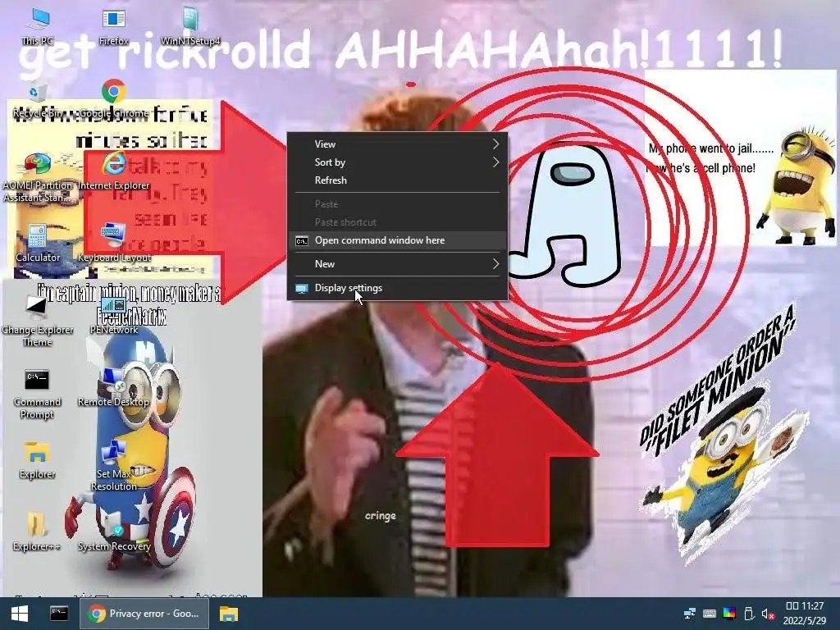The image size is (840, 630).
Task: Open the taskbar File Explorer icon
Action: click(x=229, y=614)
